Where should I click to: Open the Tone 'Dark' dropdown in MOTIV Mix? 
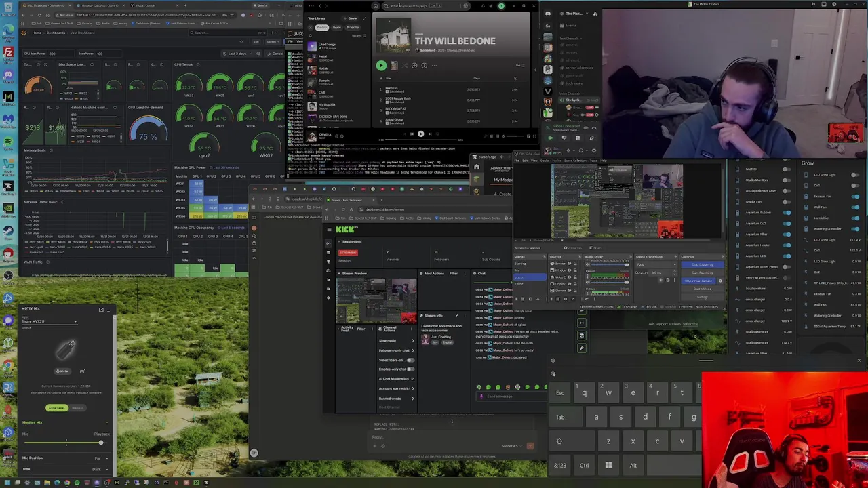[x=99, y=469]
